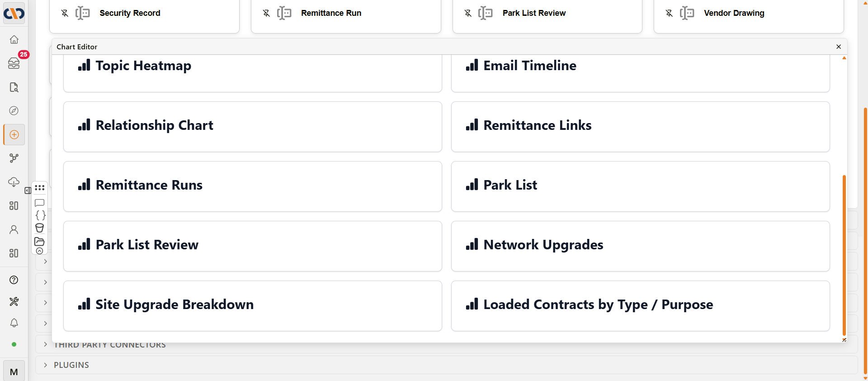The width and height of the screenshot is (868, 381).
Task: Open the document search icon in sidebar
Action: click(14, 87)
